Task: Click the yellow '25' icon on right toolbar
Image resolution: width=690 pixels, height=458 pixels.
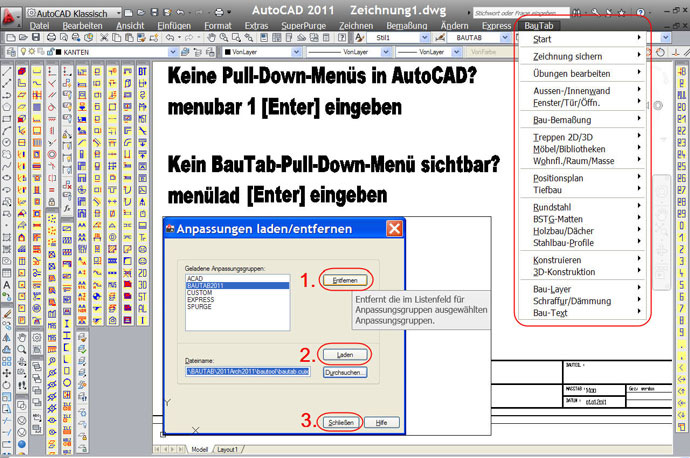Action: coord(681,166)
